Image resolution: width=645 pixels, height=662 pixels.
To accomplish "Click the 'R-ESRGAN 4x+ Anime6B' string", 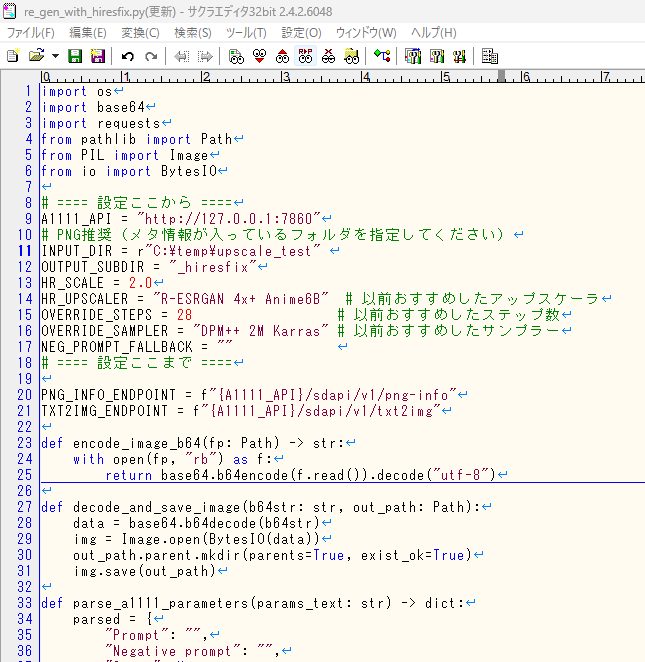I will [241, 299].
